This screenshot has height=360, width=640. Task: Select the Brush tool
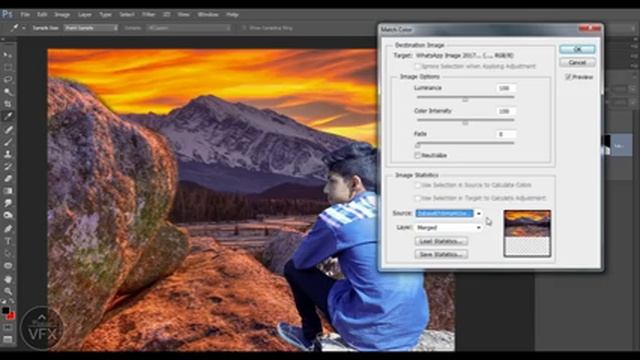8,142
